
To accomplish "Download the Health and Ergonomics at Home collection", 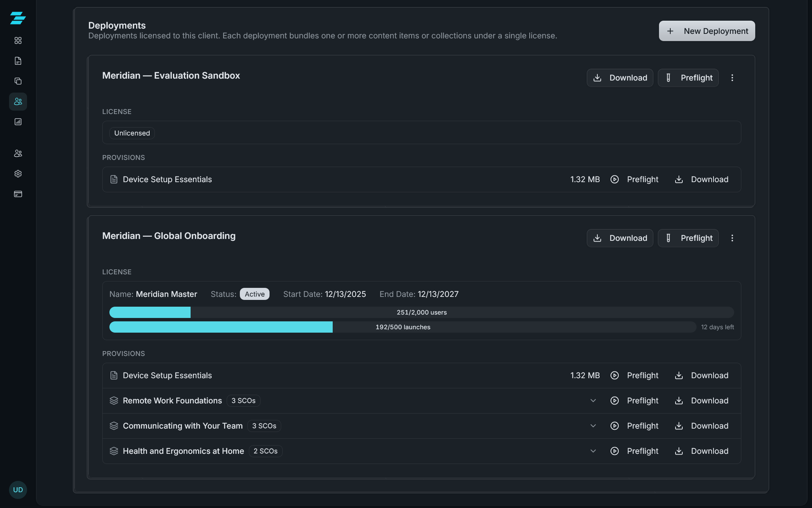I will [701, 451].
